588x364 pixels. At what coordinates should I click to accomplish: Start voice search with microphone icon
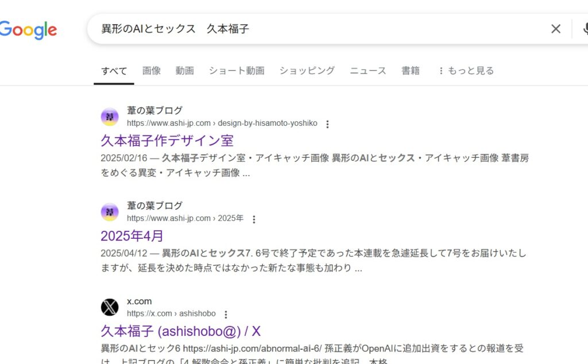(585, 29)
